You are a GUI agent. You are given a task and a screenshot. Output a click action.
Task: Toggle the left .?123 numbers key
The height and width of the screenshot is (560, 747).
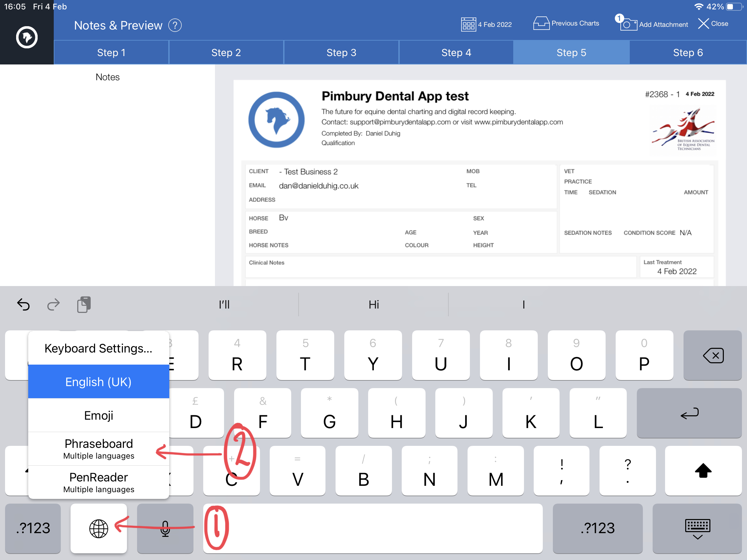coord(33,528)
